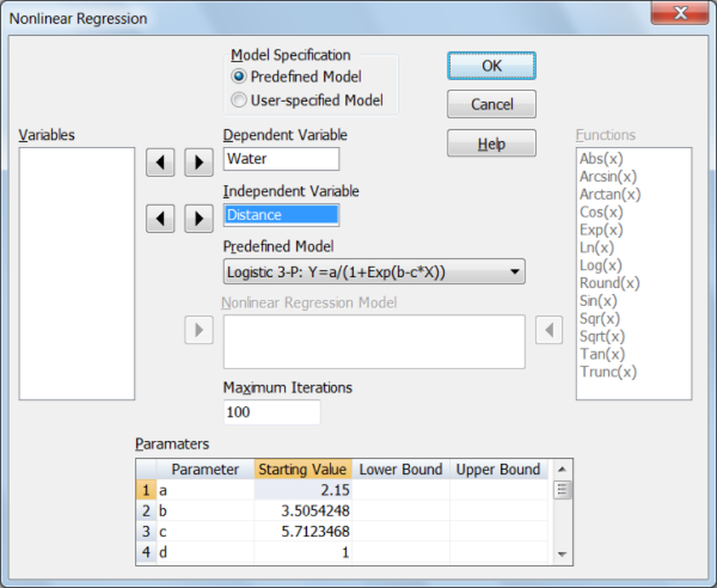The width and height of the screenshot is (717, 588).
Task: Select parameter row b in the table
Action: (x=206, y=511)
